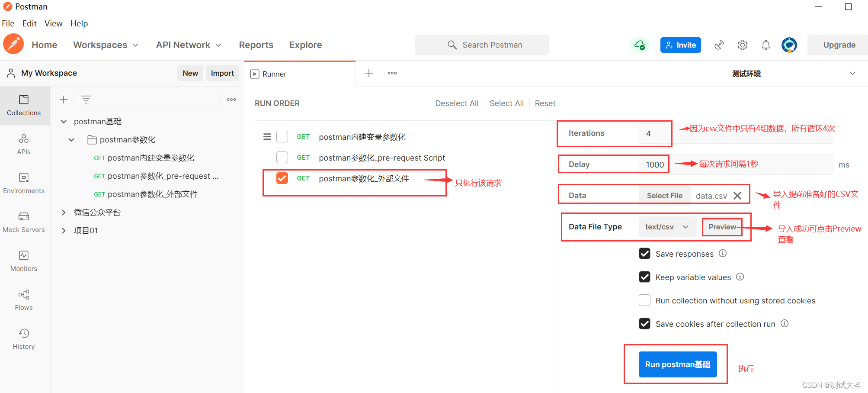Toggle the Save responses checkbox
This screenshot has width=868, height=393.
coord(644,254)
